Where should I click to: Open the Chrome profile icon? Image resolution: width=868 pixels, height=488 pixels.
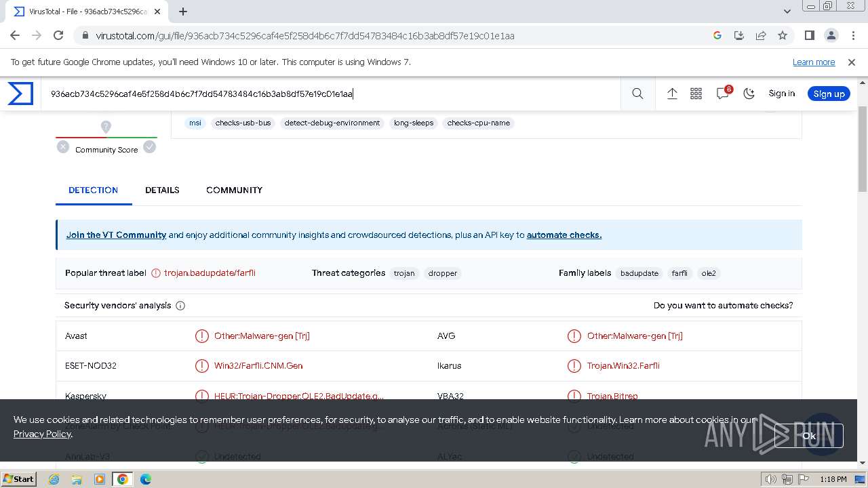[x=831, y=35]
